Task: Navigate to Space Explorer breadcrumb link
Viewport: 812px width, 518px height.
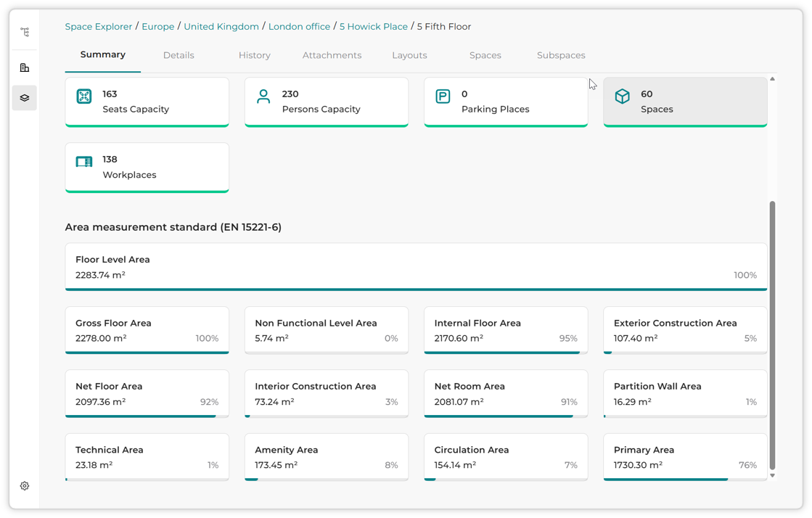Action: pyautogui.click(x=99, y=26)
